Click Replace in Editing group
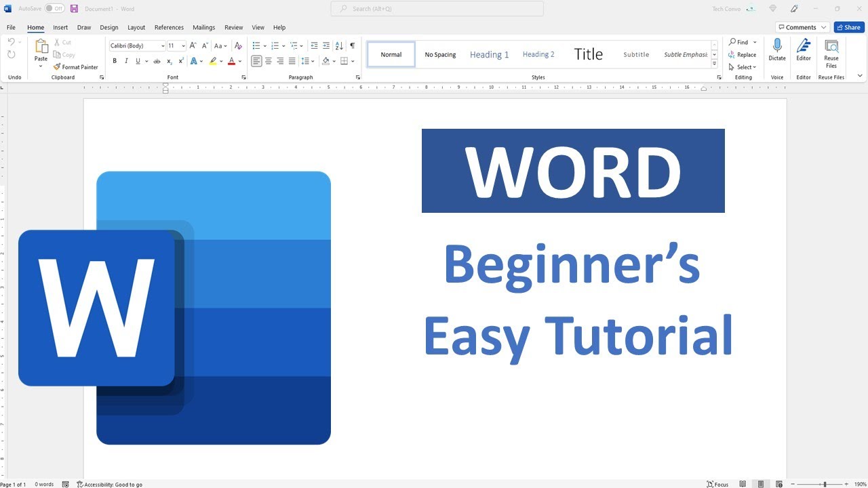Image resolution: width=868 pixels, height=488 pixels. pos(743,55)
